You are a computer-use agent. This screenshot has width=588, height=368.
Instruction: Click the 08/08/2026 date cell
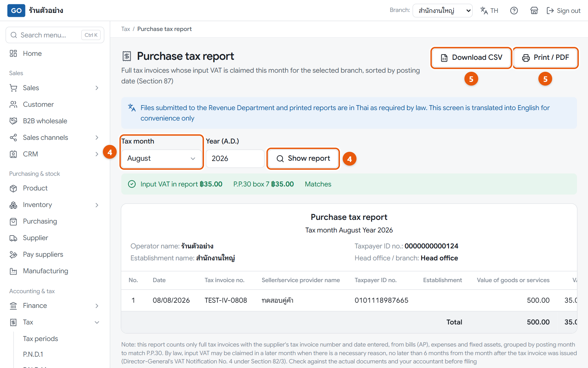click(171, 300)
